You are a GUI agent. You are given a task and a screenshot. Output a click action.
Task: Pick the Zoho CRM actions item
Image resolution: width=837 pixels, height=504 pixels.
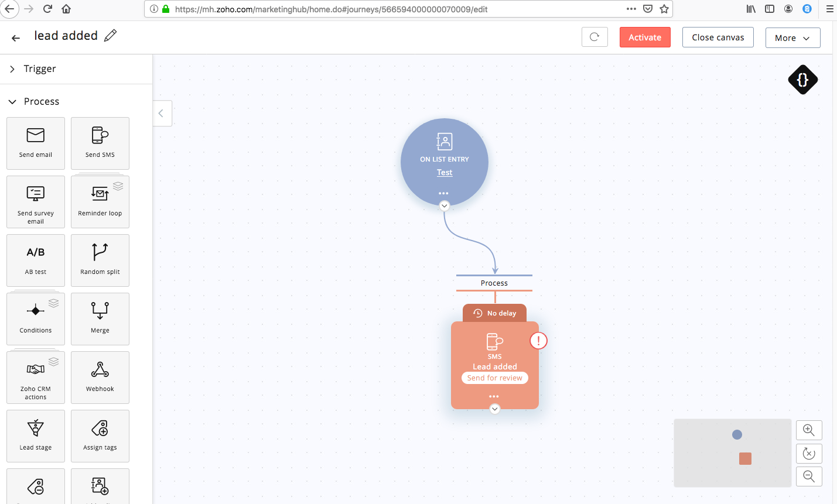point(36,377)
